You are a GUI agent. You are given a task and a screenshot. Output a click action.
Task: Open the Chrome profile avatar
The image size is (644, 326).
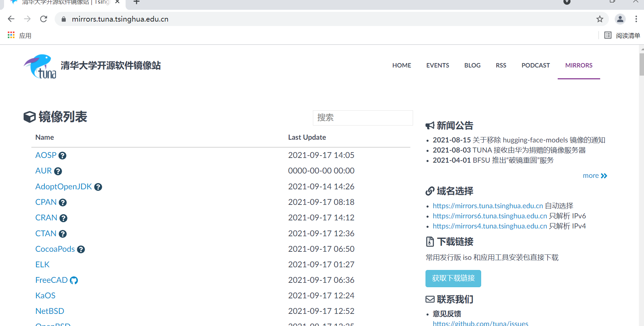tap(620, 19)
